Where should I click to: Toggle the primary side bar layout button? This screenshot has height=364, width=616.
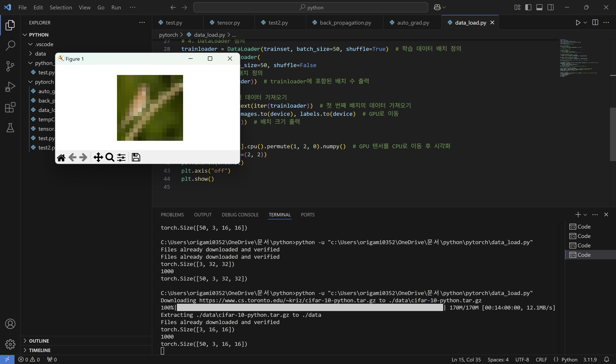pyautogui.click(x=528, y=7)
